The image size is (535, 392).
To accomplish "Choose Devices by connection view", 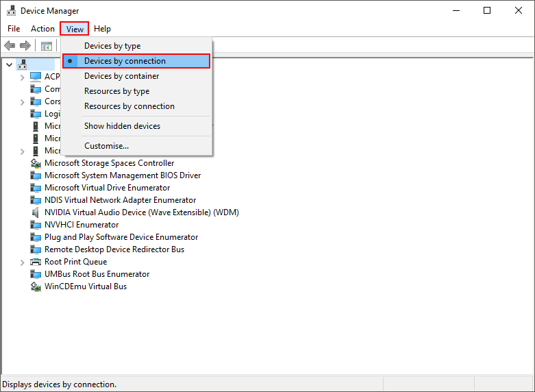I will click(136, 61).
